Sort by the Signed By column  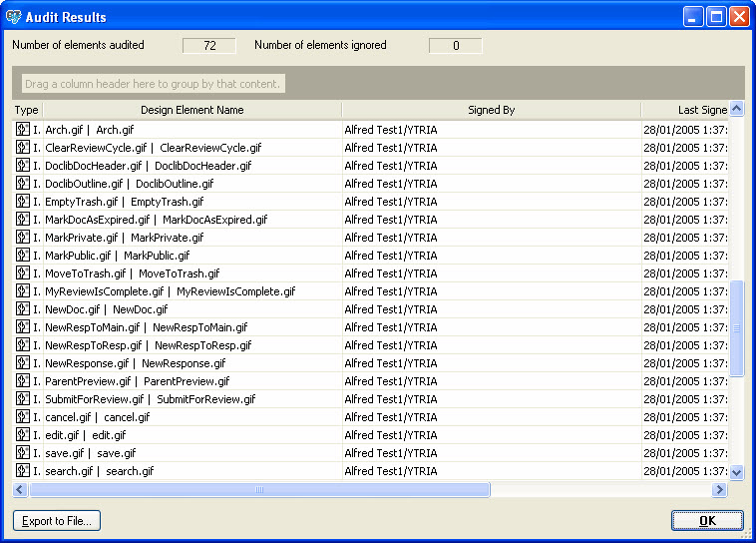[x=491, y=110]
